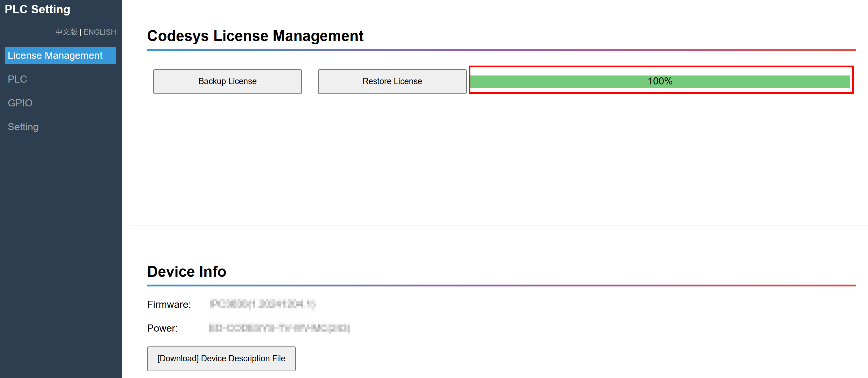
Task: Click the Firmware label
Action: point(169,304)
